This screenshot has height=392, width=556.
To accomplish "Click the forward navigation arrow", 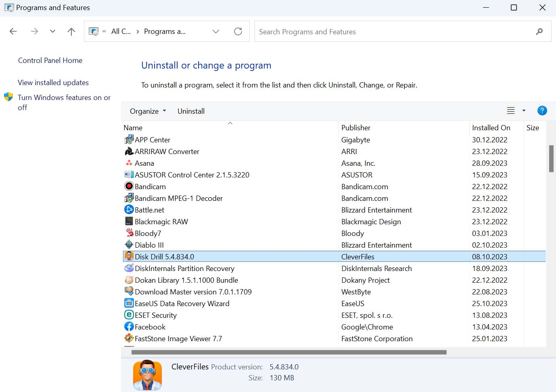I will 35,31.
